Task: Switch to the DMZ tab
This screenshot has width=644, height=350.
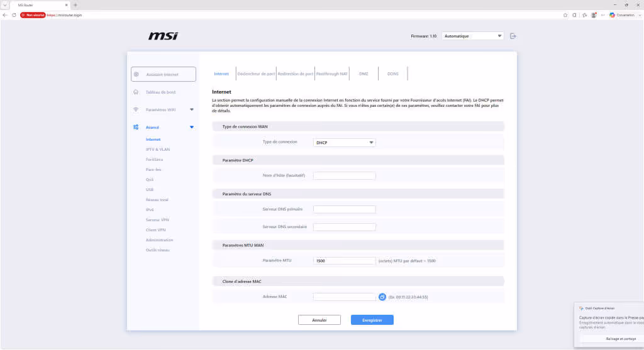Action: tap(364, 74)
